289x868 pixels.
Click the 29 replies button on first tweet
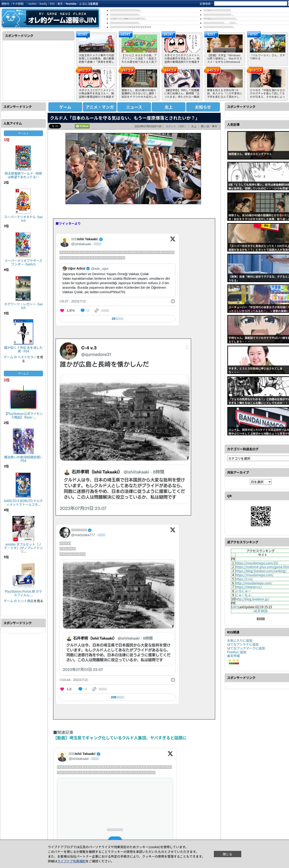click(x=117, y=318)
